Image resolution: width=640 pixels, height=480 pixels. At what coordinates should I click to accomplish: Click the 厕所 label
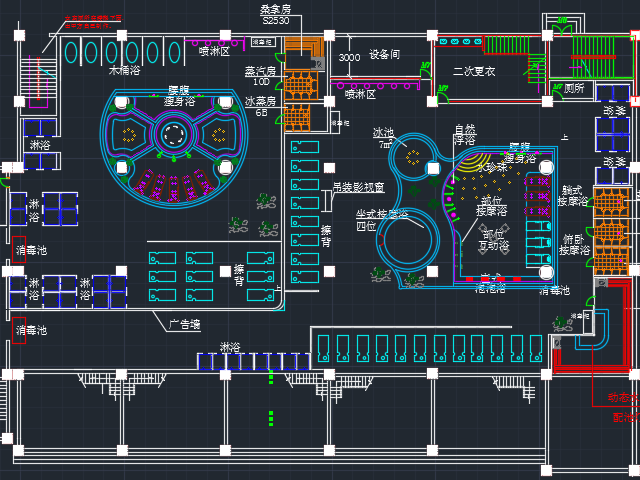tap(573, 88)
